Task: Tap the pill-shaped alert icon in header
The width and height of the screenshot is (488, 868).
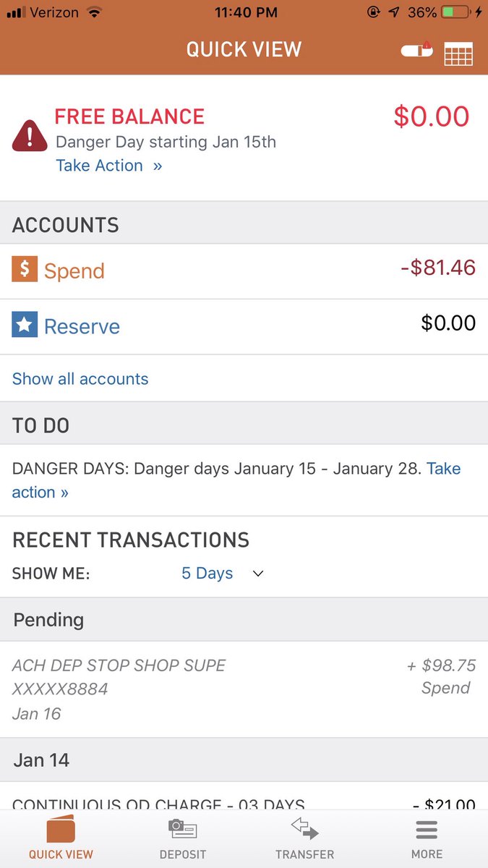Action: pyautogui.click(x=416, y=51)
